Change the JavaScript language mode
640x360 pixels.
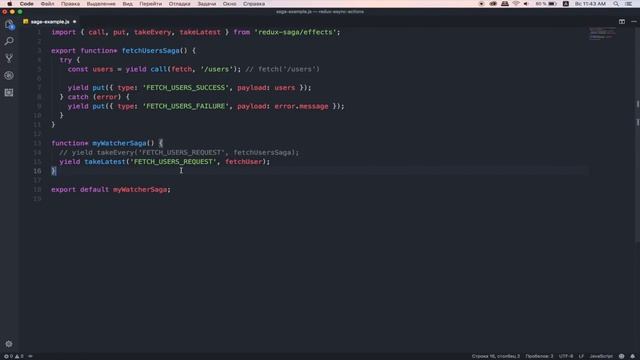[601, 356]
